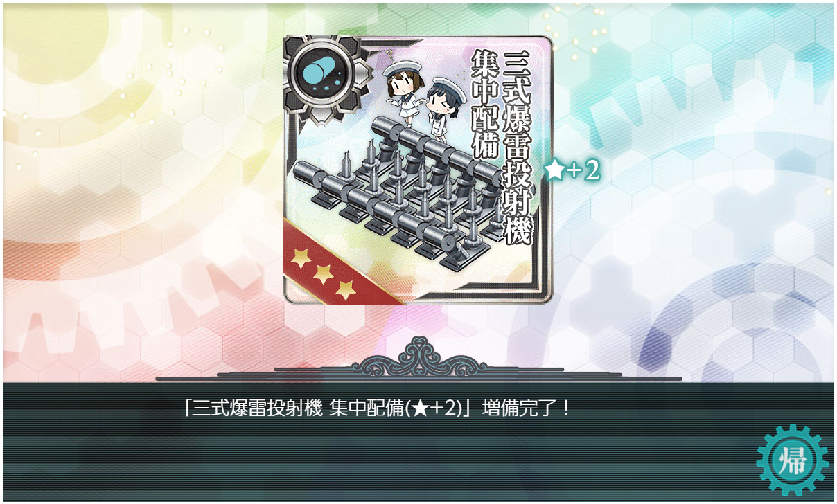This screenshot has height=504, width=837.
Task: Select the first gold rarity star
Action: [301, 258]
